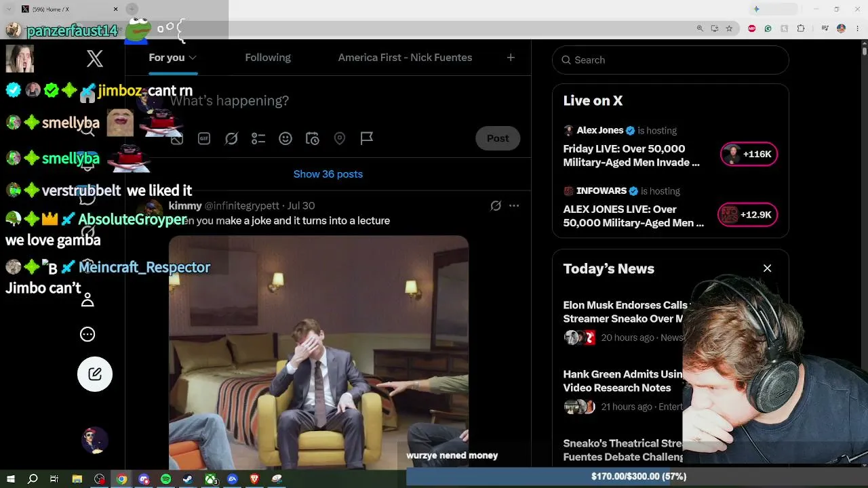Open the zoom magnifier in address bar
The height and width of the screenshot is (488, 868).
pyautogui.click(x=700, y=28)
